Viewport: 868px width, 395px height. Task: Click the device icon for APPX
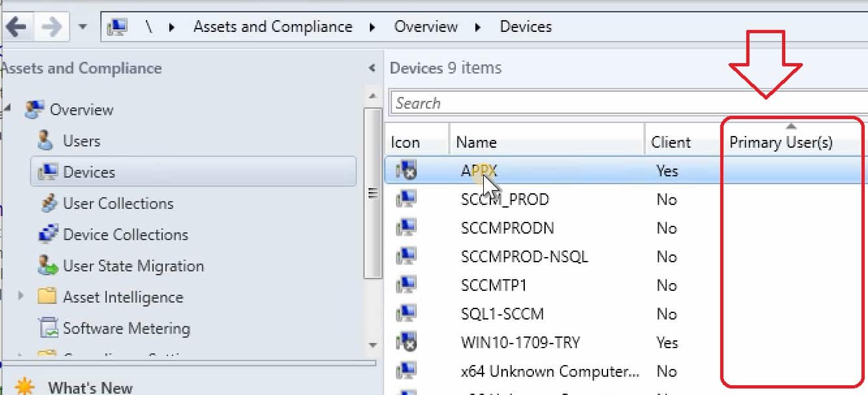(x=406, y=170)
